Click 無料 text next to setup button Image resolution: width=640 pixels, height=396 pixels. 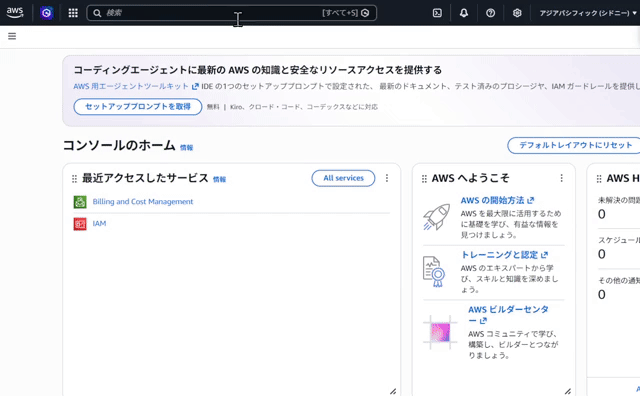pos(213,107)
